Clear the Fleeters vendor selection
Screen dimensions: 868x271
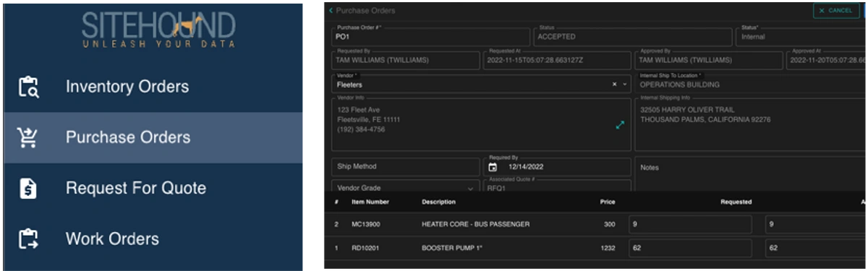pyautogui.click(x=615, y=85)
